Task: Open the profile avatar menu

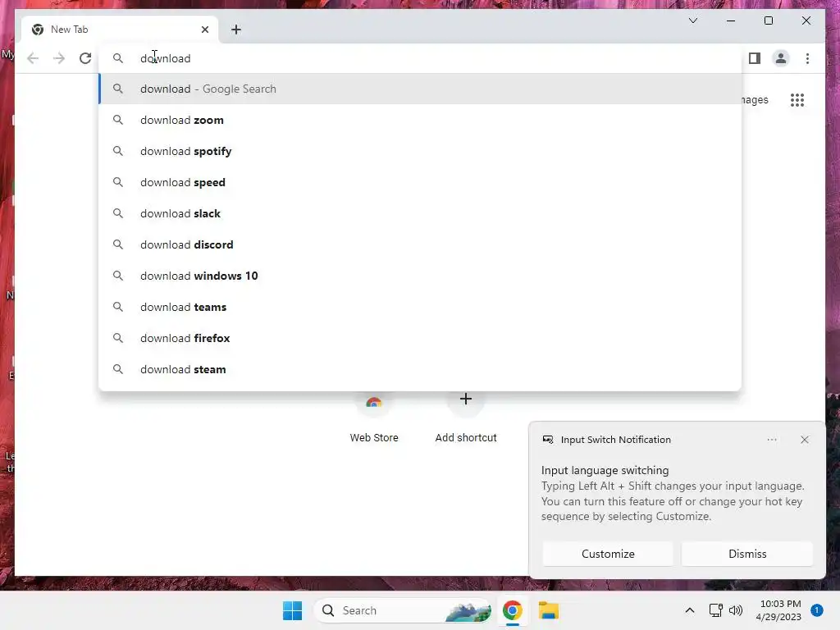Action: (x=781, y=58)
